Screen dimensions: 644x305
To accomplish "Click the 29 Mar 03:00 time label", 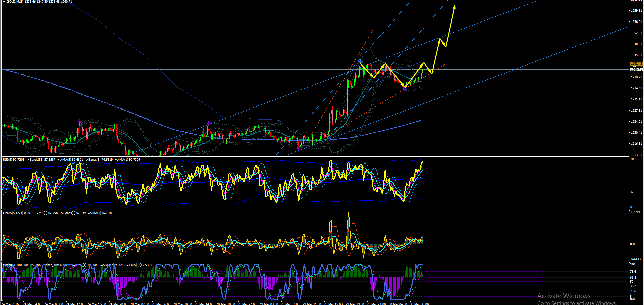I will (269, 304).
